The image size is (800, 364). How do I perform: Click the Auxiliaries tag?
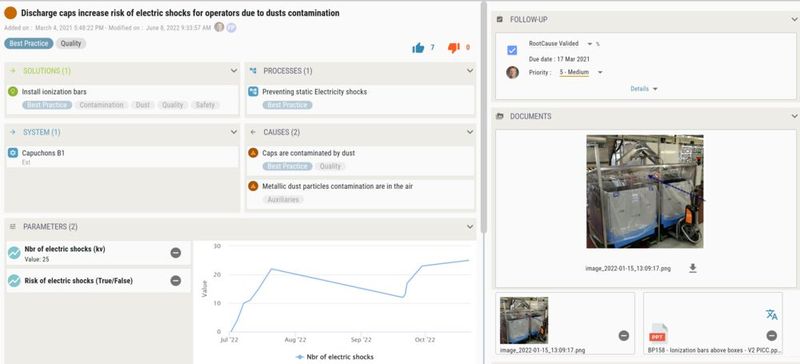coord(283,200)
